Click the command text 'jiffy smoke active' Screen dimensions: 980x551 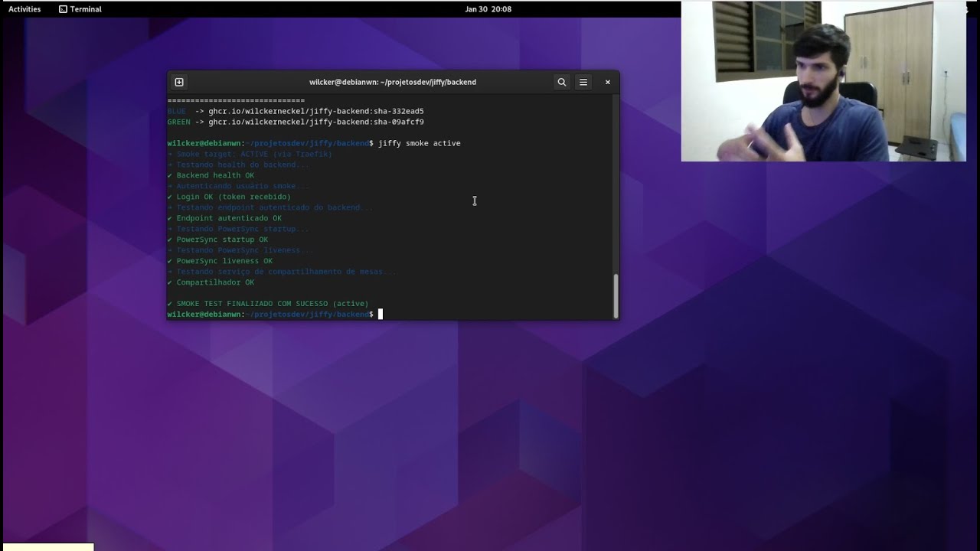[420, 143]
